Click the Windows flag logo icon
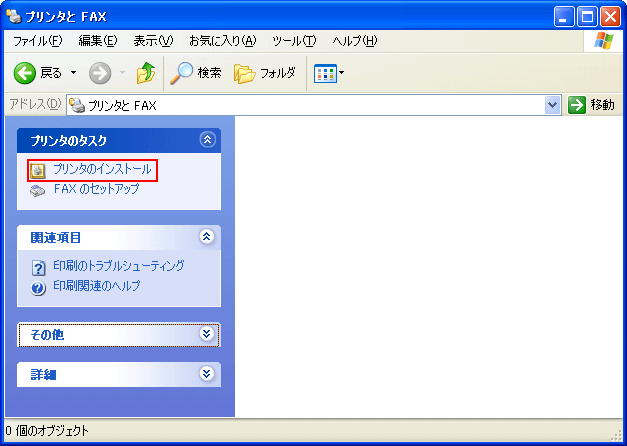The height and width of the screenshot is (446, 627). coord(604,41)
